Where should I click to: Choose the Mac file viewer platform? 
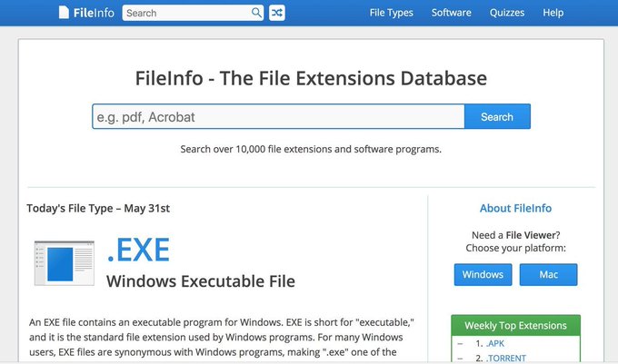coord(548,274)
